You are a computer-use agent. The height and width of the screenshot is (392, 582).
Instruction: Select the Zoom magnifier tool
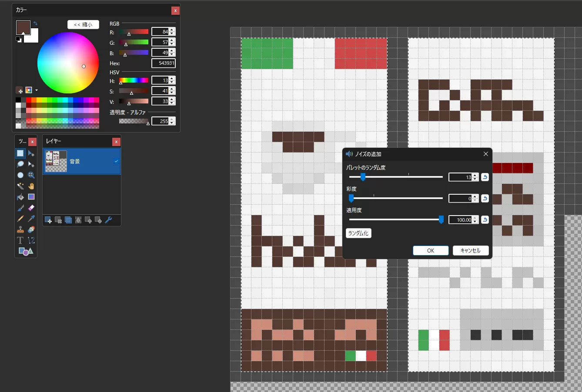pos(31,175)
